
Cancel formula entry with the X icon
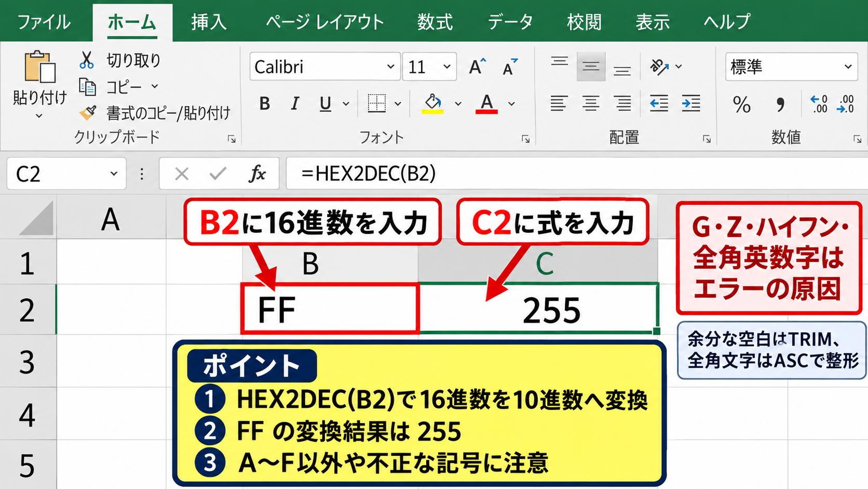pos(182,174)
